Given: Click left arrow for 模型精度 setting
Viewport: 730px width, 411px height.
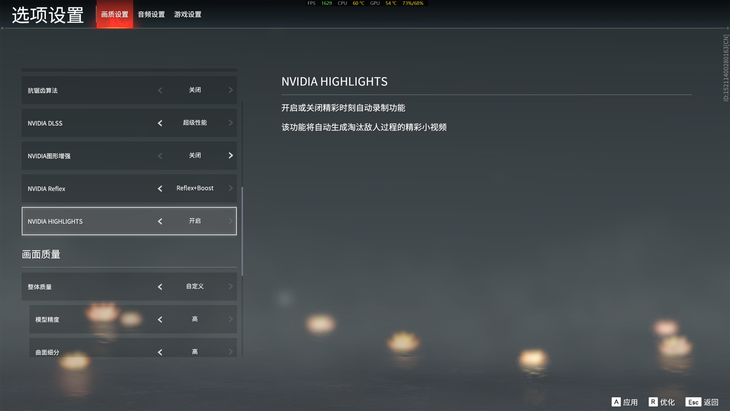Looking at the screenshot, I should click(x=160, y=320).
